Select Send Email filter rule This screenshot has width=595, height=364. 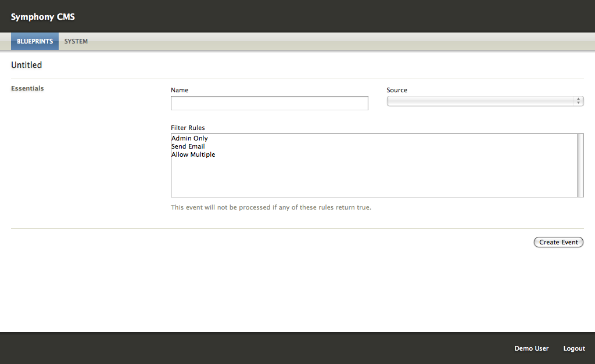point(188,146)
